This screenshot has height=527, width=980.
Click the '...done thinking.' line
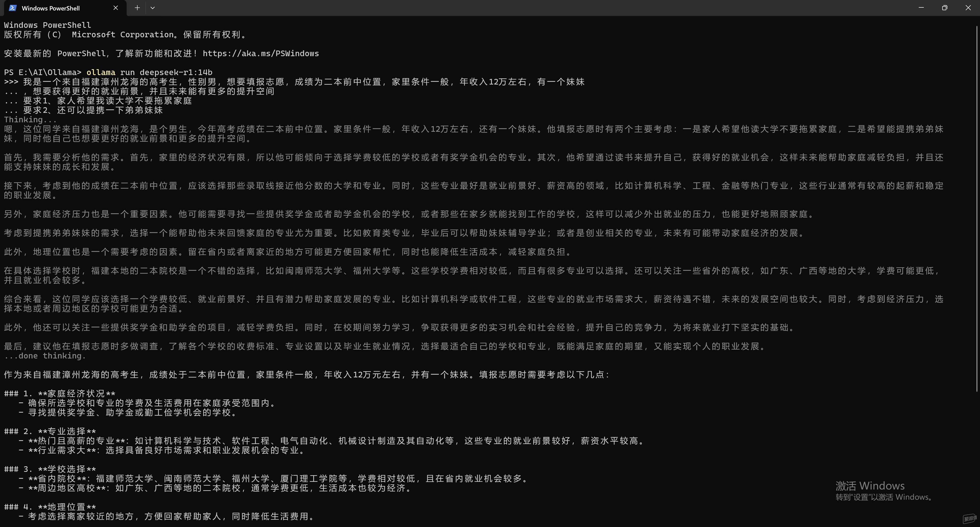[x=45, y=356]
